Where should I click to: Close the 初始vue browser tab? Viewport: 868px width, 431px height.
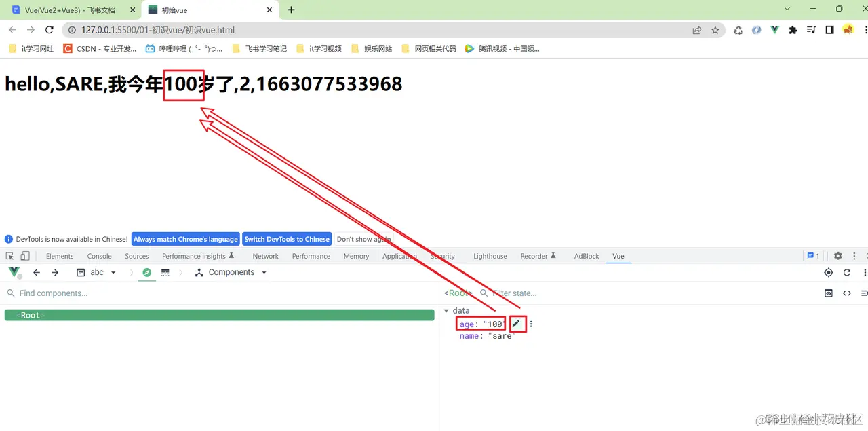(x=270, y=10)
